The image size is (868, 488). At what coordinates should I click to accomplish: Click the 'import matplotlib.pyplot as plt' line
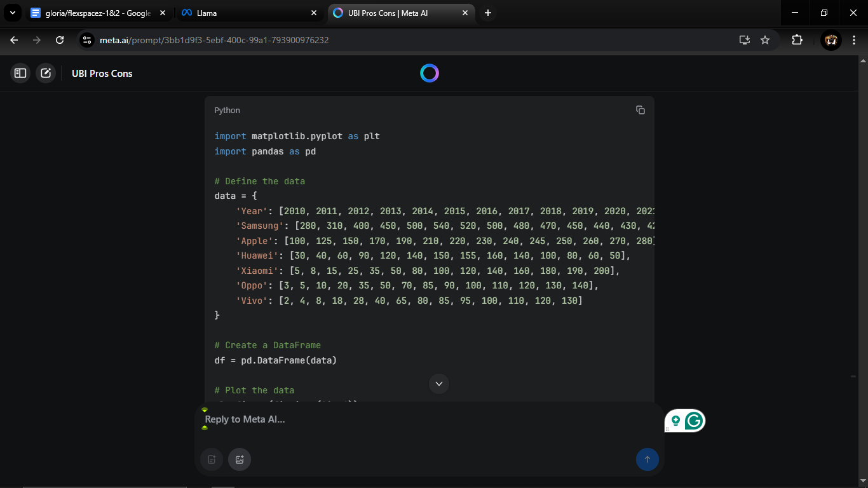coord(297,136)
